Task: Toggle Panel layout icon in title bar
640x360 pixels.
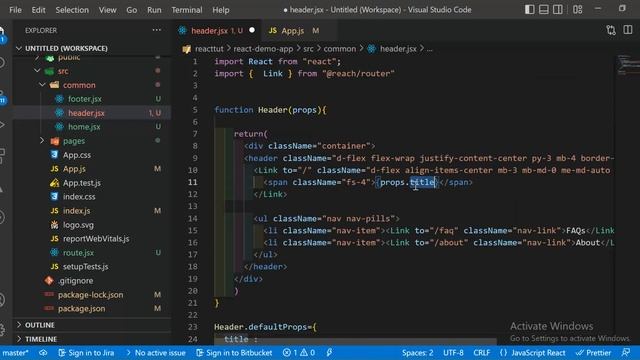Action: pyautogui.click(x=543, y=9)
